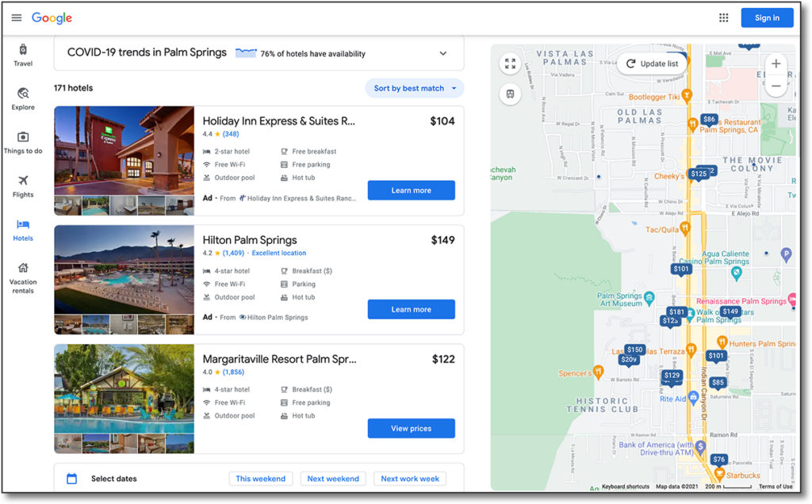
Task: Select the $129 map price pin
Action: point(672,376)
